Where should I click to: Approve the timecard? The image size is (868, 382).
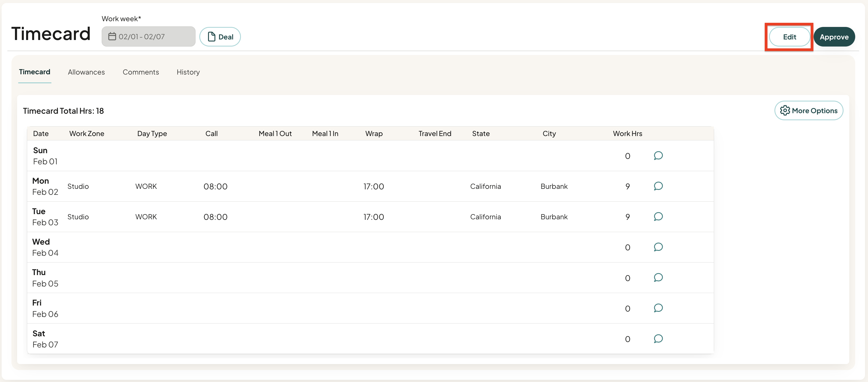pyautogui.click(x=834, y=37)
